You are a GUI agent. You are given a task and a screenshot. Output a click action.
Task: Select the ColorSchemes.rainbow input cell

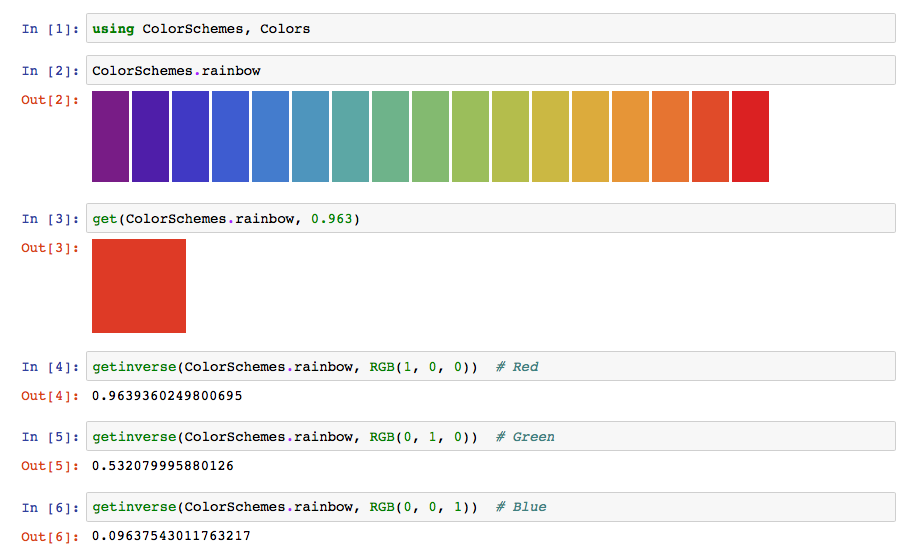click(490, 71)
